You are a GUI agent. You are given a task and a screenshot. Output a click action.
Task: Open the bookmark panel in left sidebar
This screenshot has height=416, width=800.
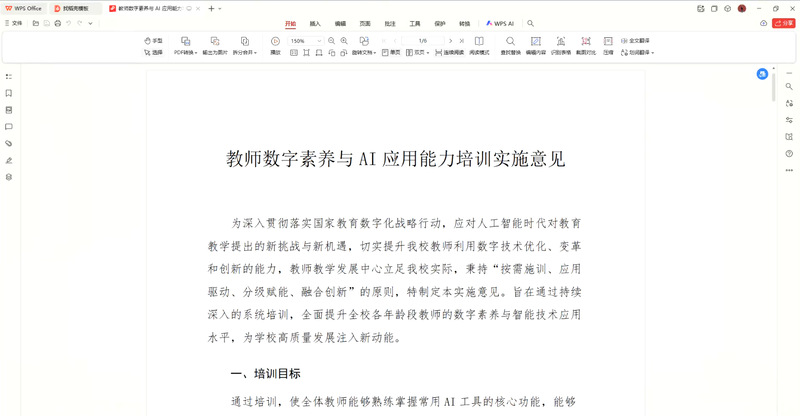point(9,93)
